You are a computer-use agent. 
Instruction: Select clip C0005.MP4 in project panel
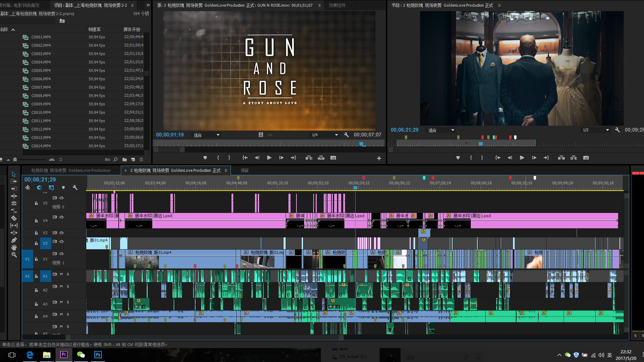41,71
